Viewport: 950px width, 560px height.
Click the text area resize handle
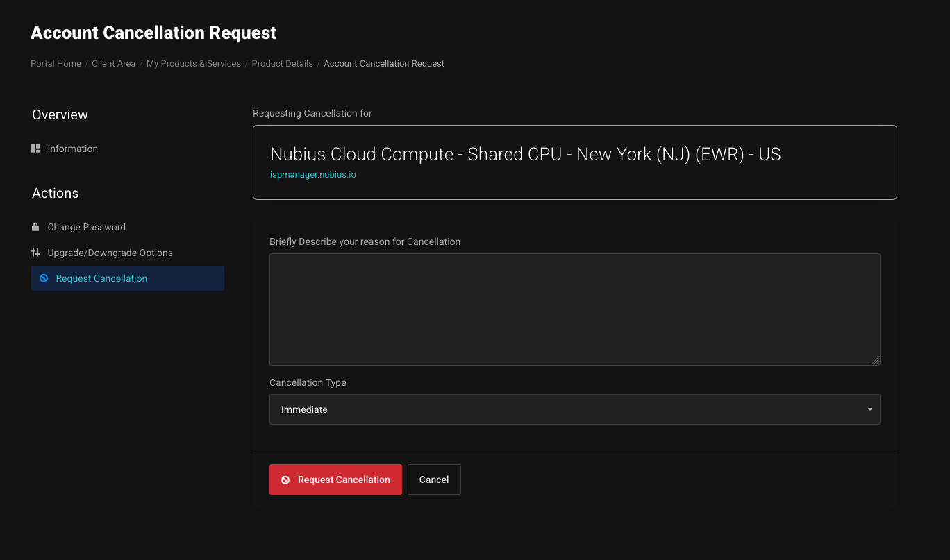pos(876,360)
